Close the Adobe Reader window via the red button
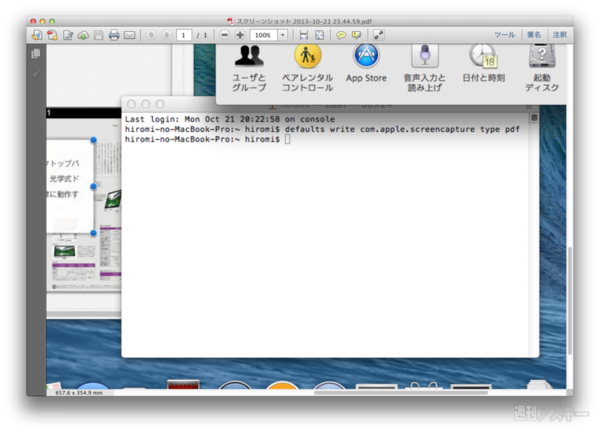Screen dimensions: 600x433 coord(33,21)
